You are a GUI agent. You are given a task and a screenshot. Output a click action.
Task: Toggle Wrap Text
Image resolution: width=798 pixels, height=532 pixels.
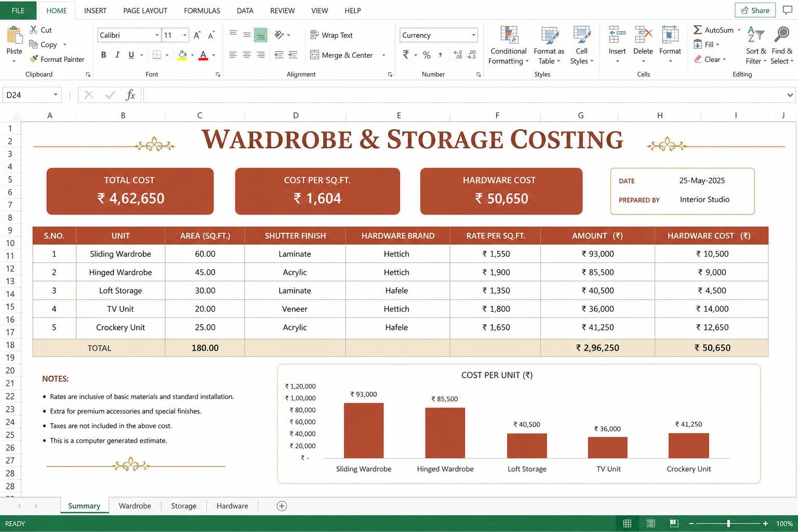tap(331, 35)
